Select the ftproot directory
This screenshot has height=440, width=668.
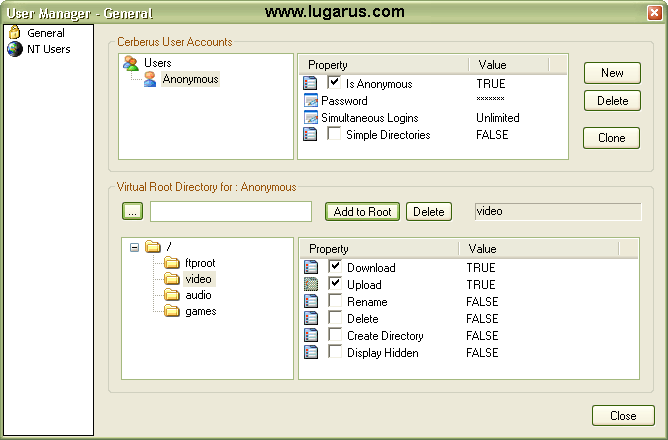pos(200,263)
